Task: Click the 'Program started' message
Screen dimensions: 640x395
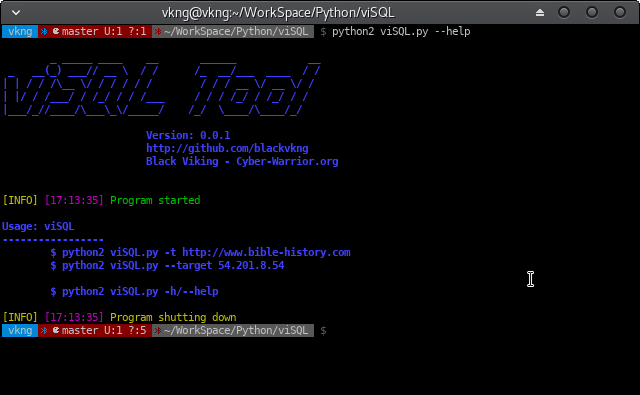Action: pos(155,200)
